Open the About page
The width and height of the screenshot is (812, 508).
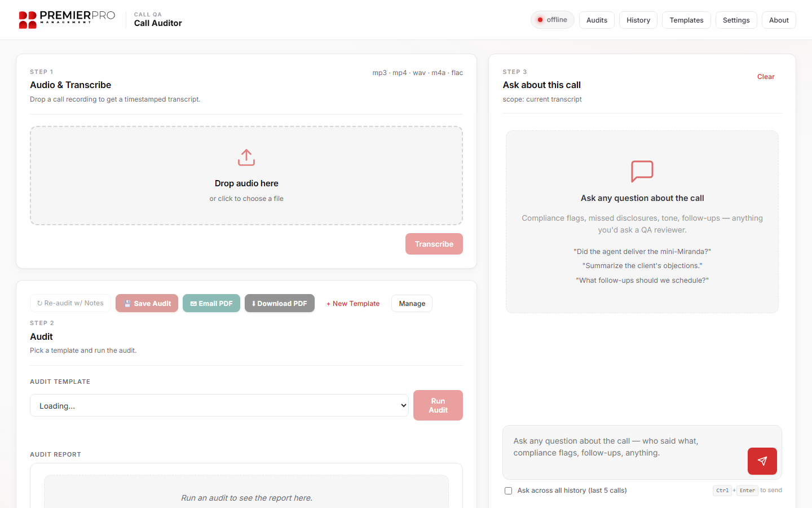pyautogui.click(x=779, y=20)
